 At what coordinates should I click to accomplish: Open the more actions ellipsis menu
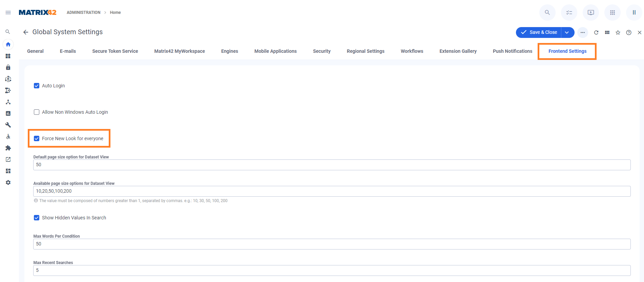pyautogui.click(x=583, y=32)
